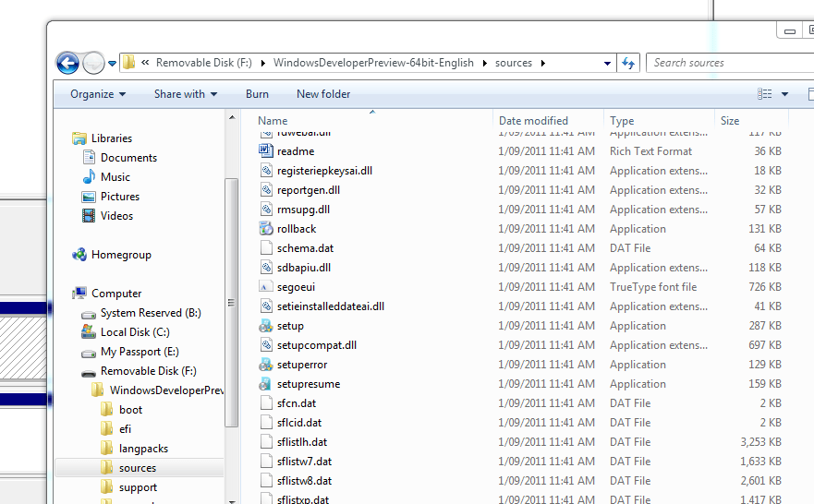
Task: Open the support folder in tree
Action: [138, 487]
